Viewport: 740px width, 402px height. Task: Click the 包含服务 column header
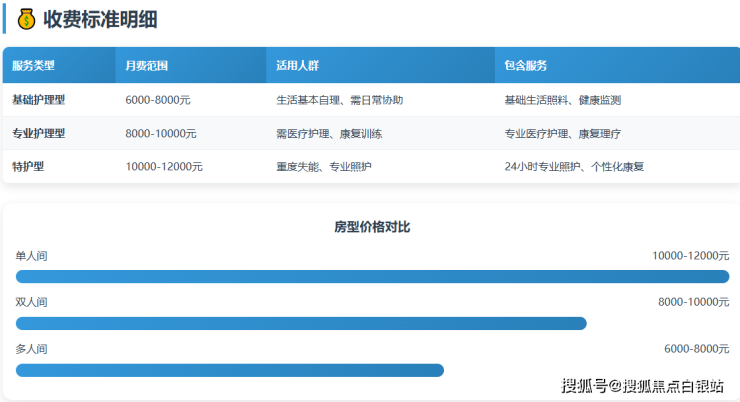point(526,65)
